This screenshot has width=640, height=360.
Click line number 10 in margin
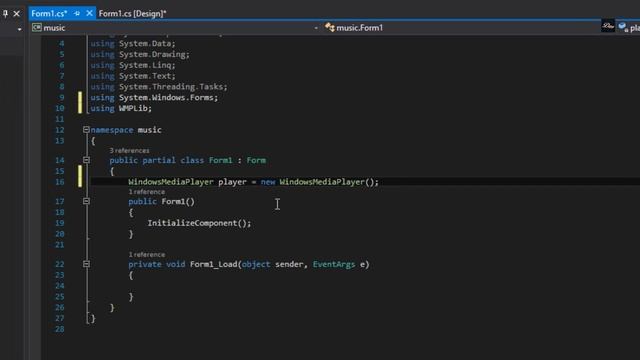coord(60,108)
